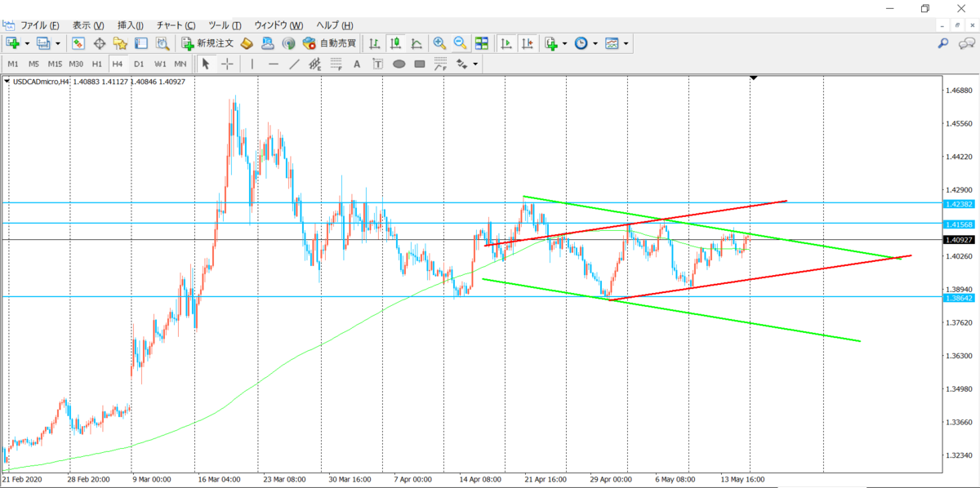This screenshot has width=980, height=488.
Task: Switch chart to candlestick mode
Action: pos(395,43)
